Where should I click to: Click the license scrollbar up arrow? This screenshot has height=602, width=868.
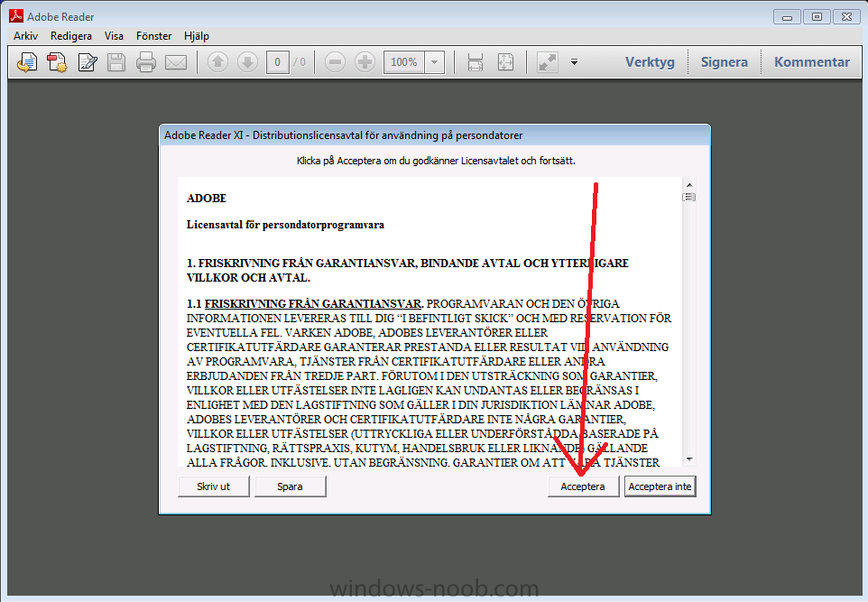point(689,185)
